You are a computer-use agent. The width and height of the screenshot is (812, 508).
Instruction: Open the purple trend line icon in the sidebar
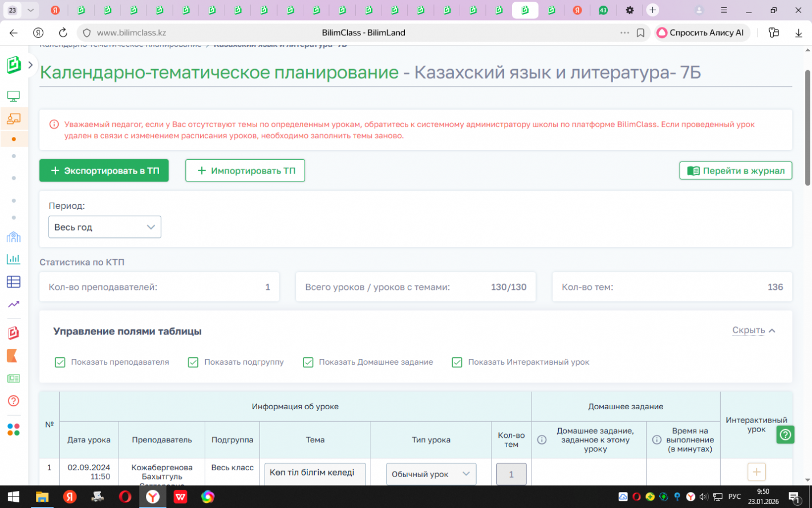[x=13, y=304]
